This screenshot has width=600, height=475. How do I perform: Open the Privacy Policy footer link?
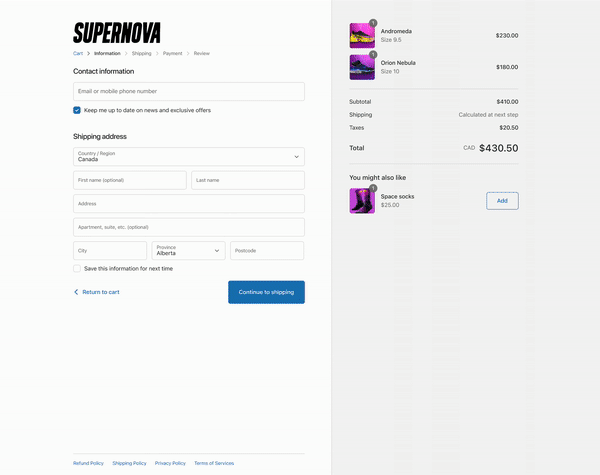click(x=170, y=463)
